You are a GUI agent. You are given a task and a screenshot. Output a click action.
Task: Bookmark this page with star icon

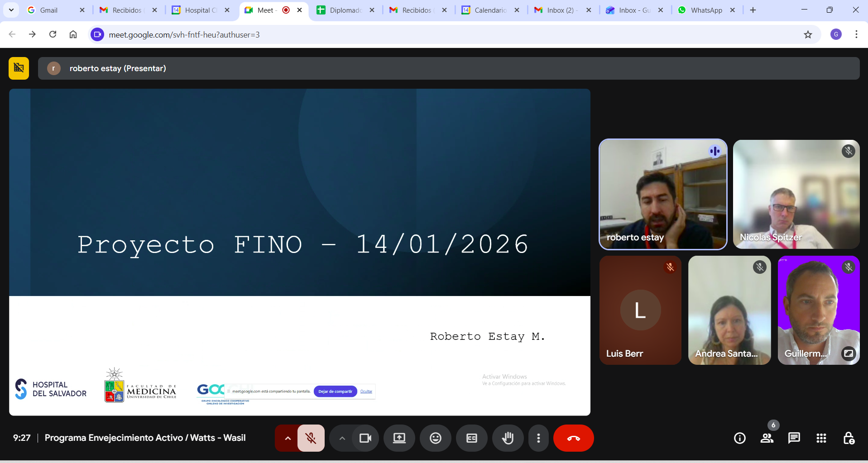(808, 34)
